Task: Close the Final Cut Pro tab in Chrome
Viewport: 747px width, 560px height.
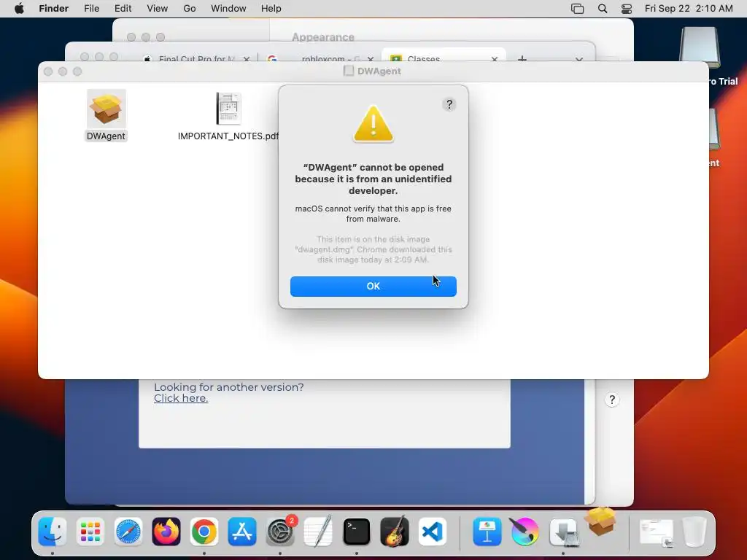Action: tap(247, 59)
